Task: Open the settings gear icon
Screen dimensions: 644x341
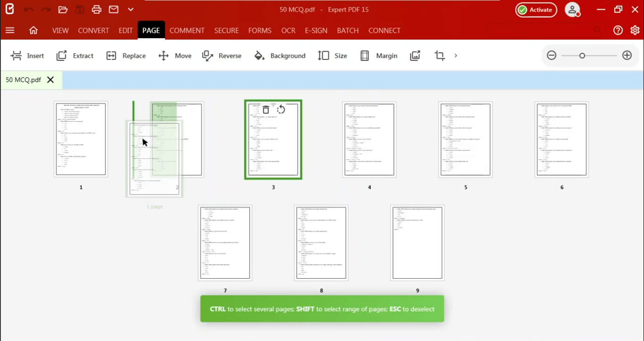Action: pyautogui.click(x=635, y=30)
